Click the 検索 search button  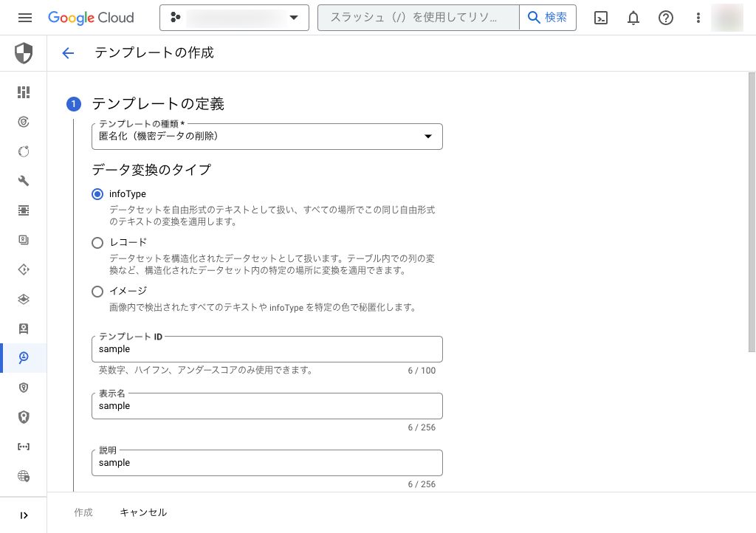point(547,17)
